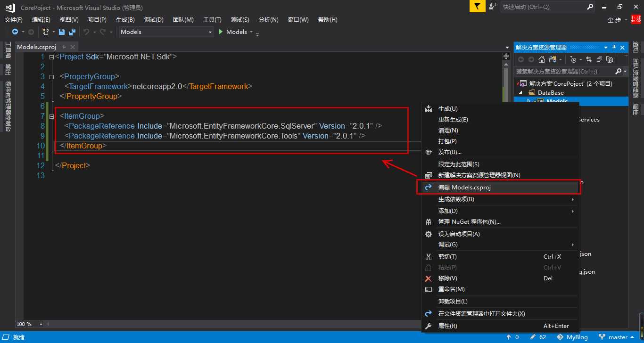Click the red account avatar icon
The width and height of the screenshot is (644, 343).
coord(636,19)
